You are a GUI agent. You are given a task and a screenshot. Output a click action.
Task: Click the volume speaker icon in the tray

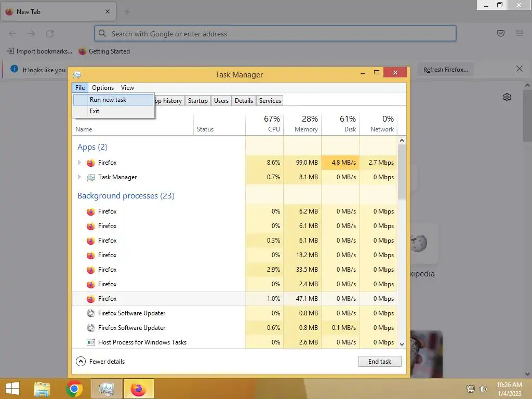click(x=483, y=389)
